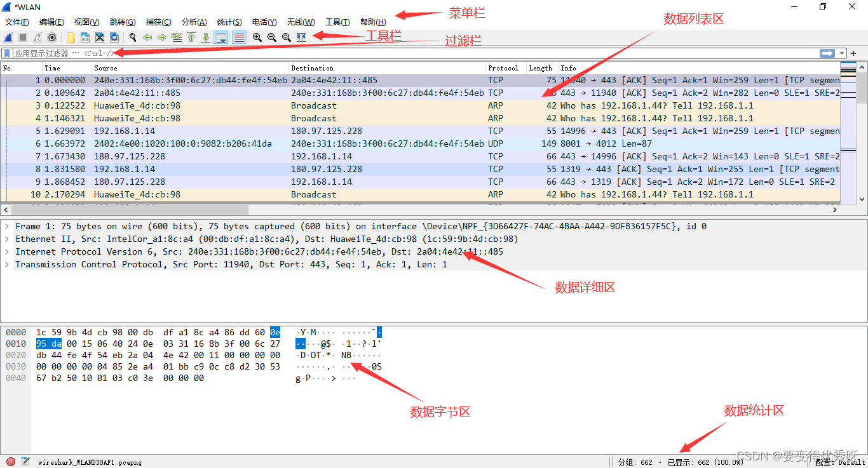The height and width of the screenshot is (468, 868).
Task: Select packet 3 ARP Who has 192.168.1.44
Action: pos(421,105)
